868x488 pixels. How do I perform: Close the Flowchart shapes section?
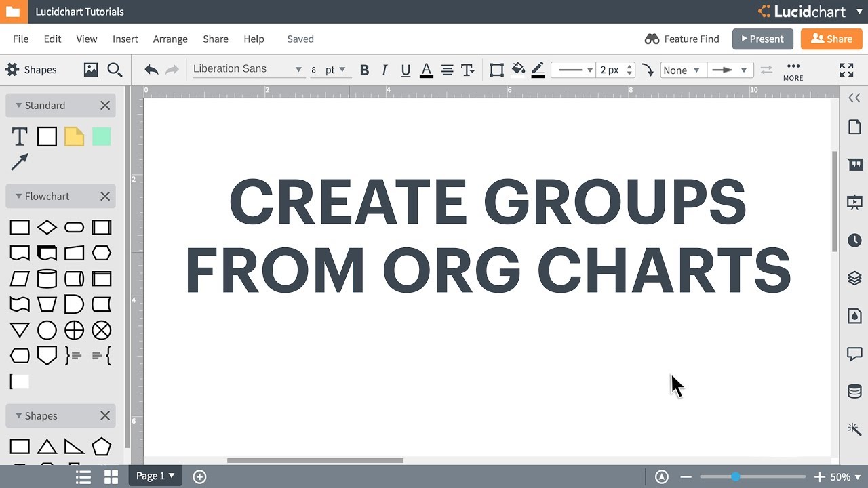[x=105, y=196]
